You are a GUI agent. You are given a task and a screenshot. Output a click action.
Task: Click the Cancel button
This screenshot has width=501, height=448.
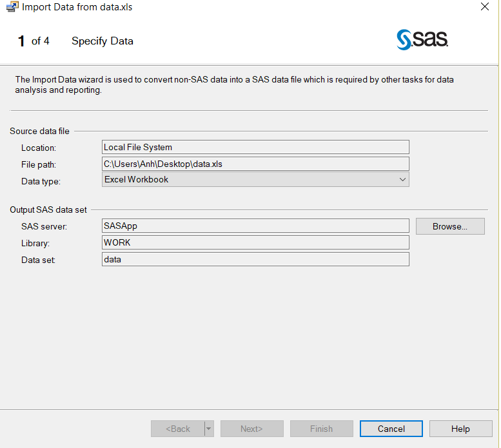(x=391, y=429)
